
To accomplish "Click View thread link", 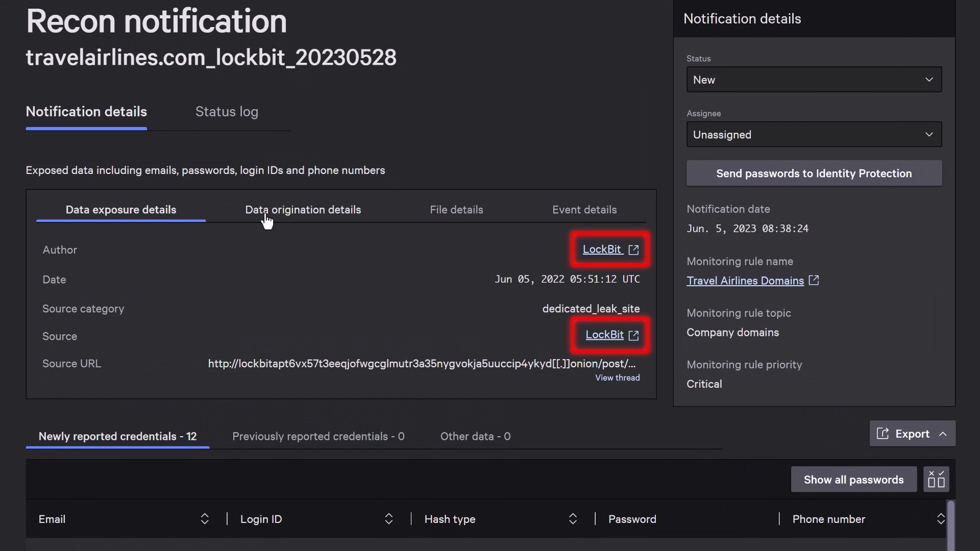I will 617,378.
